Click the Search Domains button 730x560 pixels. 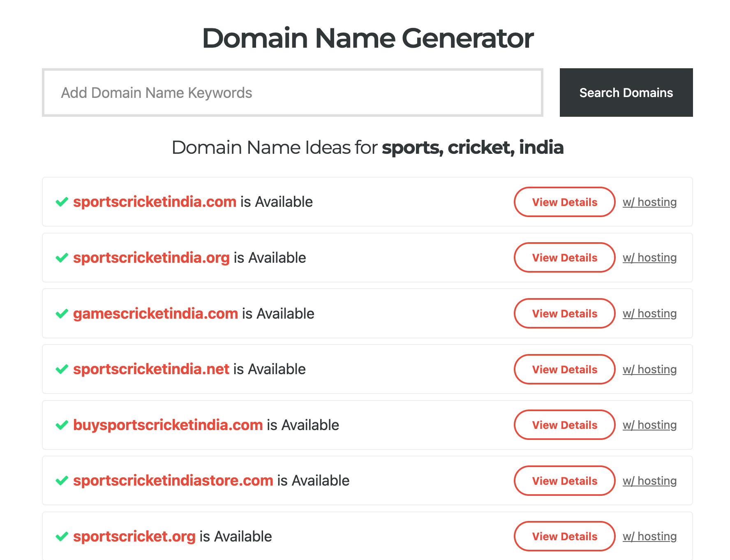[626, 93]
